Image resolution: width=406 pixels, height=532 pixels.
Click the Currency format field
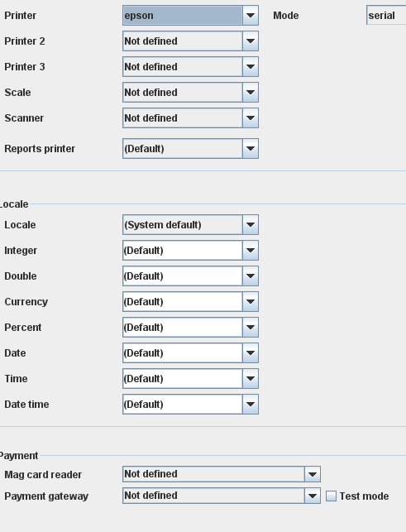[183, 302]
